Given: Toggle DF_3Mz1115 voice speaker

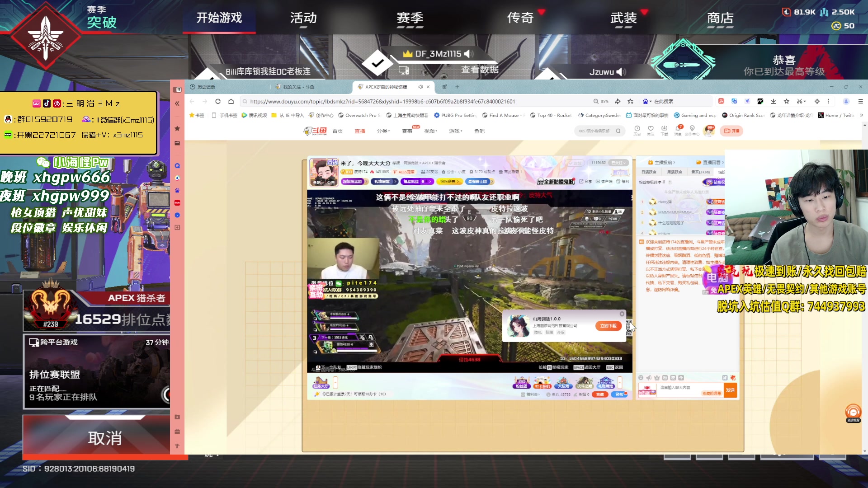Looking at the screenshot, I should point(469,54).
